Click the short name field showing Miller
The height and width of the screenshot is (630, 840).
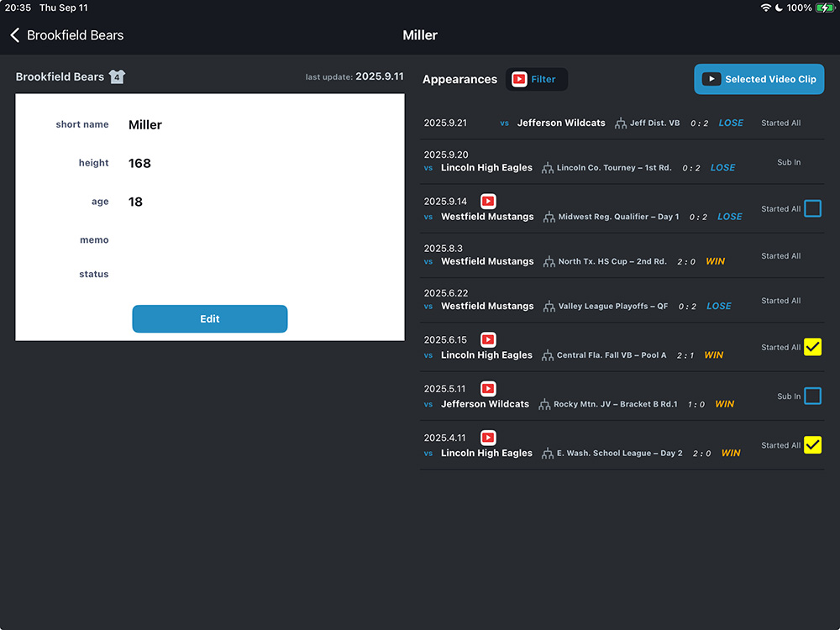click(145, 125)
